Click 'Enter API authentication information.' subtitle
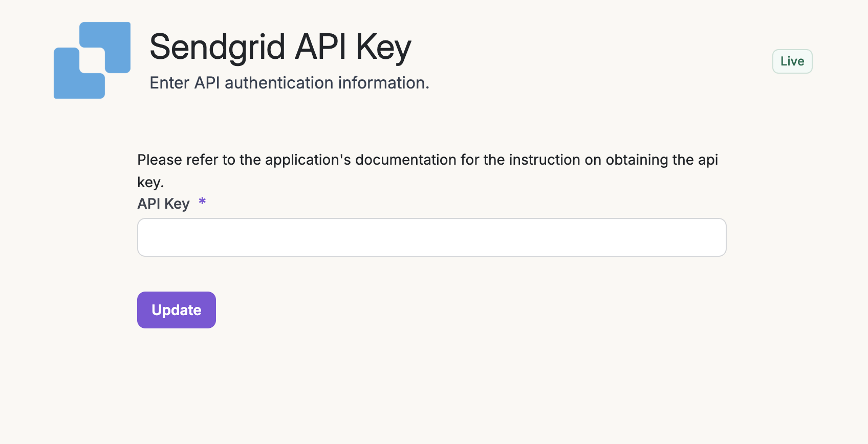 [289, 83]
